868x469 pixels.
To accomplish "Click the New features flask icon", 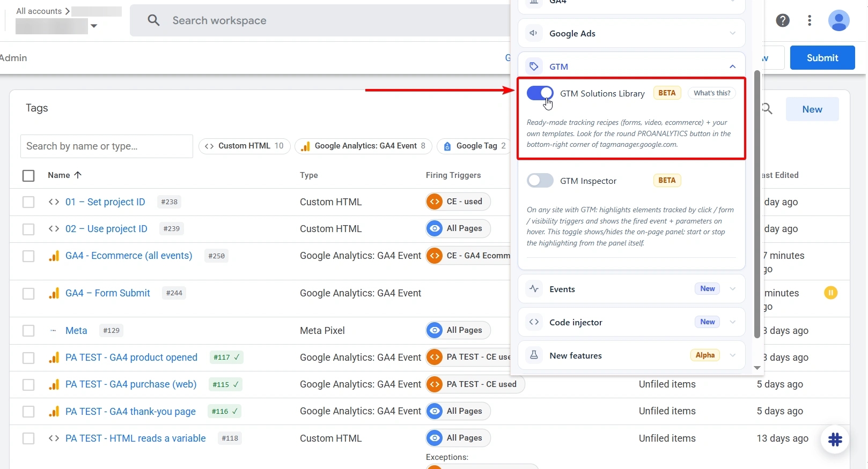I will coord(534,355).
